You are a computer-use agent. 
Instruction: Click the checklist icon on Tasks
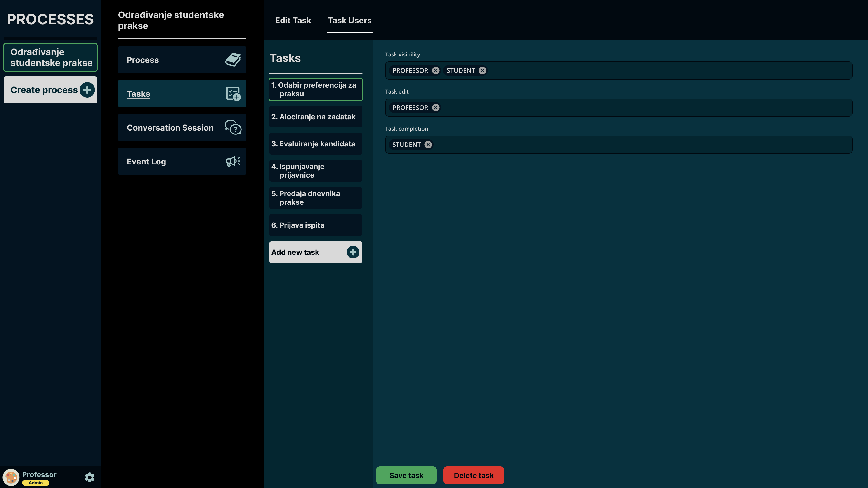click(233, 94)
